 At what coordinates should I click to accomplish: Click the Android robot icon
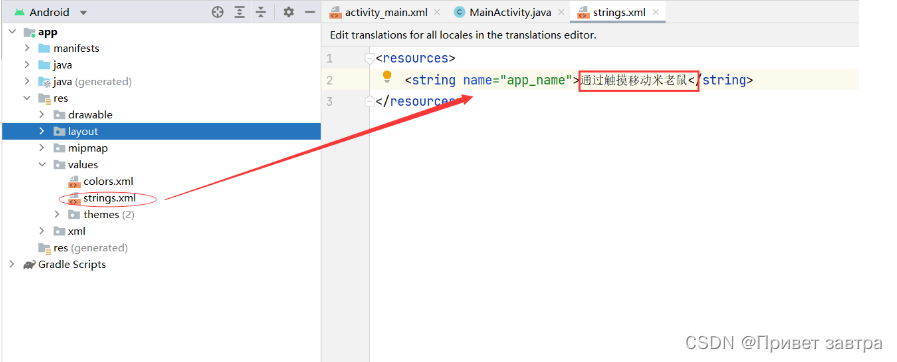pyautogui.click(x=19, y=12)
